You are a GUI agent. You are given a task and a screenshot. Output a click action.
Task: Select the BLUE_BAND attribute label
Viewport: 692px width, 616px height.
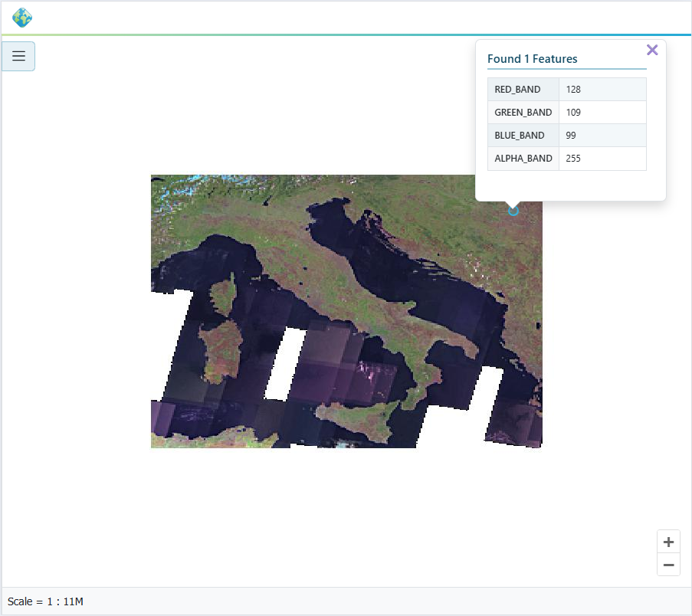[520, 136]
